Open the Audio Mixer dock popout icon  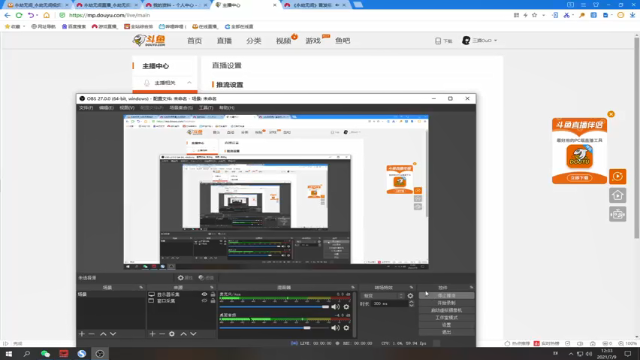click(353, 287)
